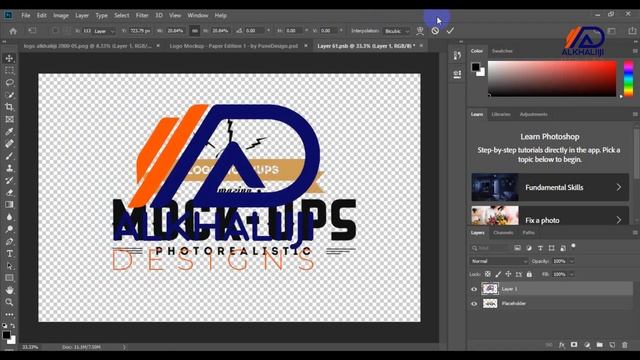Open the blend mode Normal dropdown

[x=499, y=261]
